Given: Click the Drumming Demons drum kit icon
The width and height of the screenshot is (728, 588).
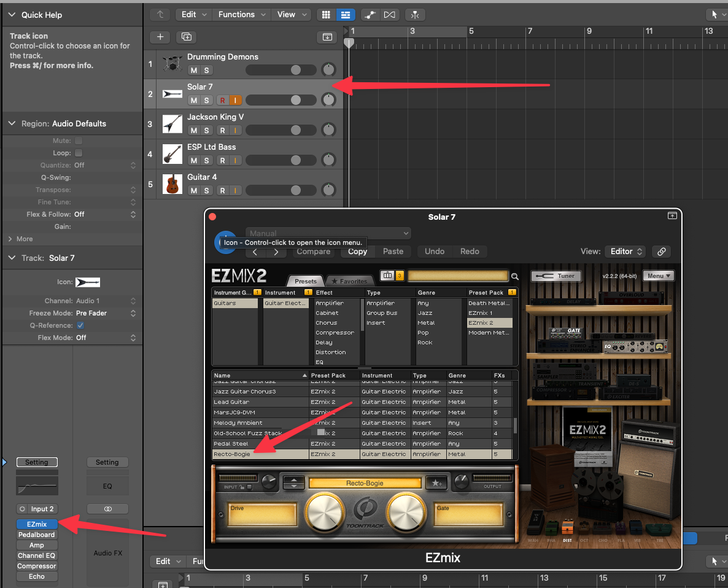Looking at the screenshot, I should coord(172,63).
